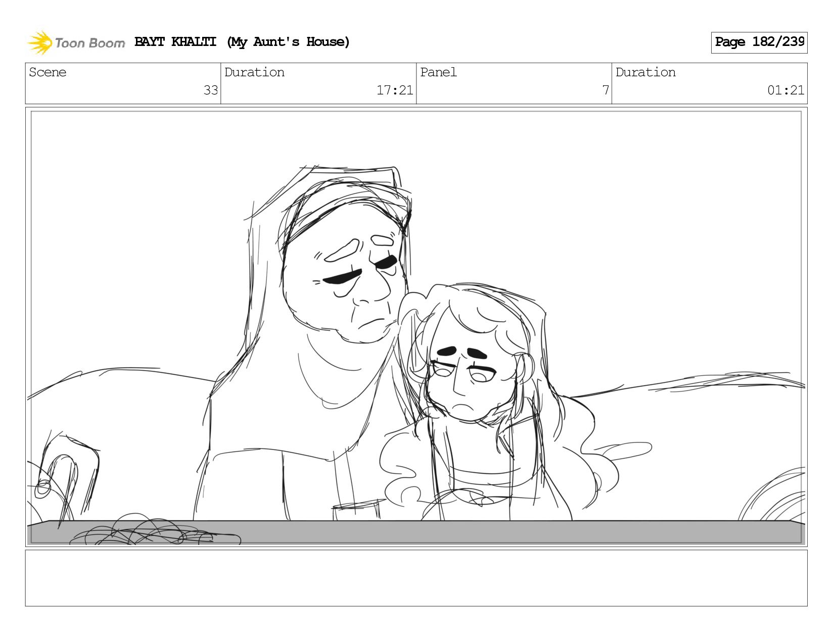The width and height of the screenshot is (834, 644).
Task: Click the empty notes box below the panel
Action: (x=416, y=578)
